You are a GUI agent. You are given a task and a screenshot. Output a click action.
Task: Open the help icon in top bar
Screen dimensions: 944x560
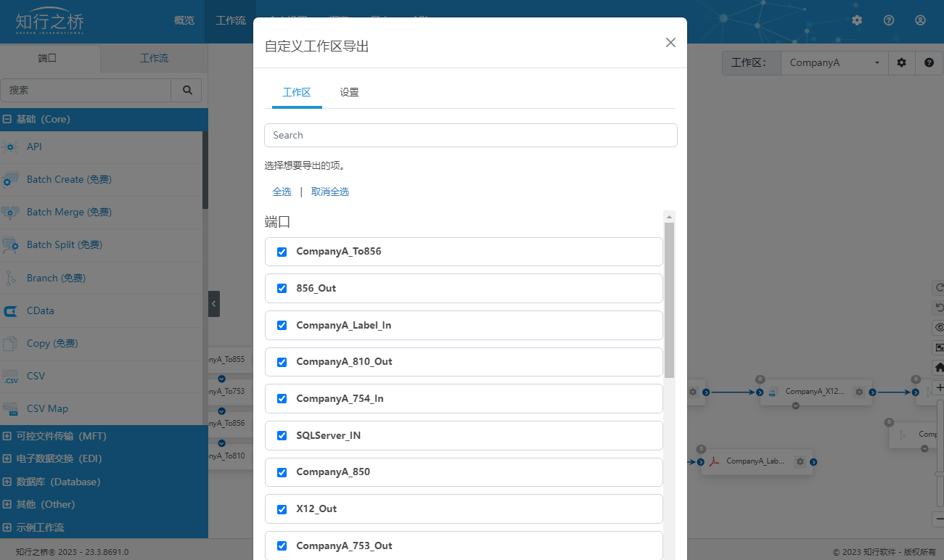tap(889, 20)
